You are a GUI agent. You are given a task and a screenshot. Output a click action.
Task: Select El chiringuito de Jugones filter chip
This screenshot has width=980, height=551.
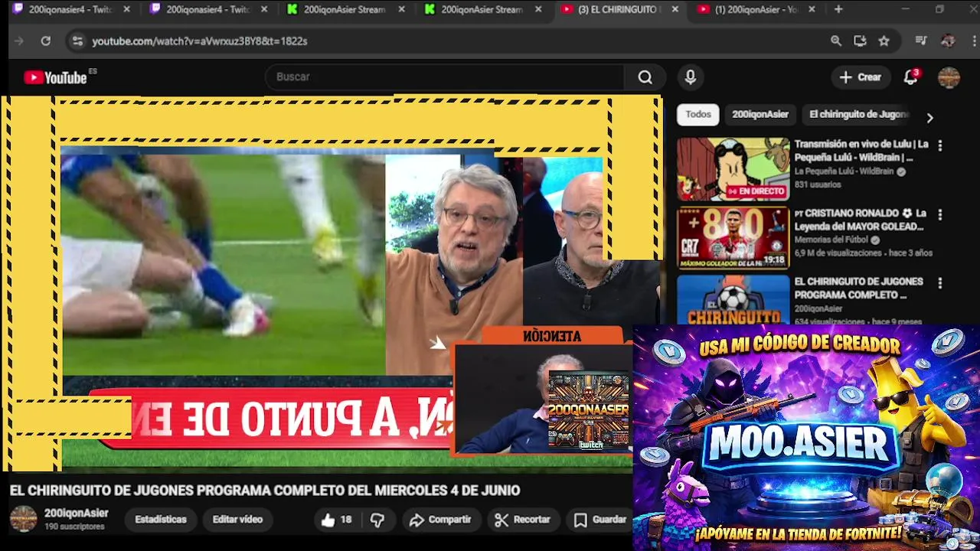[858, 115]
